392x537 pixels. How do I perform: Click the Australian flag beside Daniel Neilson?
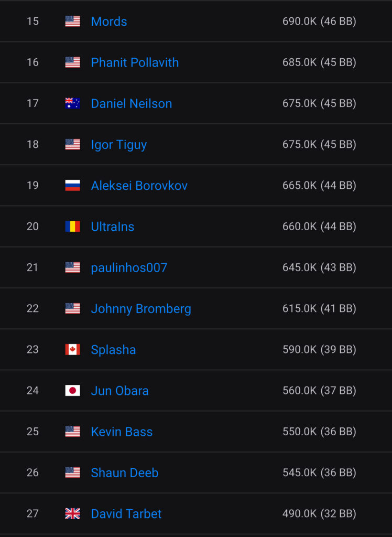pyautogui.click(x=72, y=103)
